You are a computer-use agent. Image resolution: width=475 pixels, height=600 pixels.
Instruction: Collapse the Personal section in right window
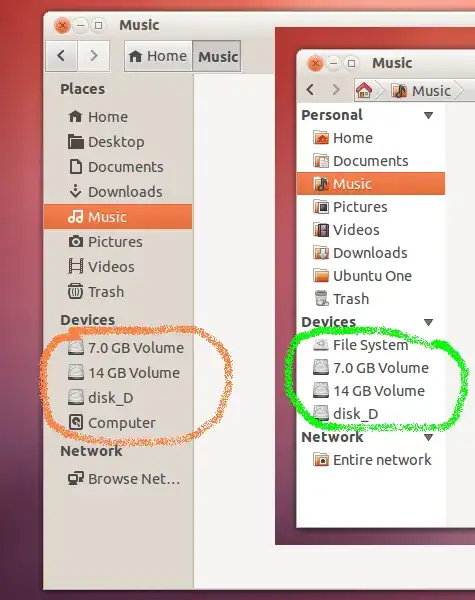pyautogui.click(x=429, y=115)
